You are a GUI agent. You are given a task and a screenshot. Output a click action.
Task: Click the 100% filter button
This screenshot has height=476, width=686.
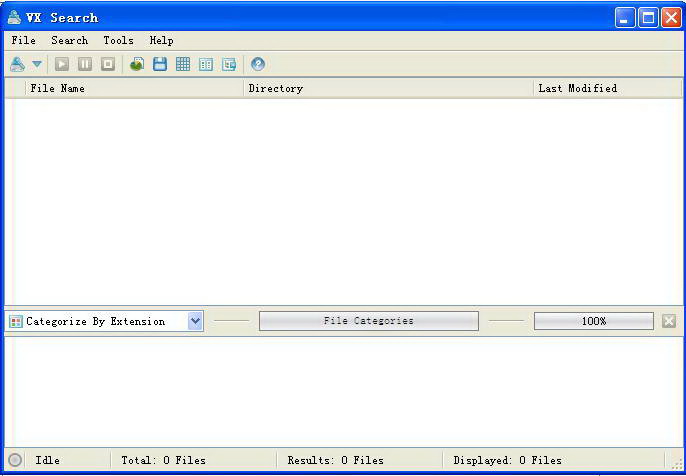[x=594, y=321]
